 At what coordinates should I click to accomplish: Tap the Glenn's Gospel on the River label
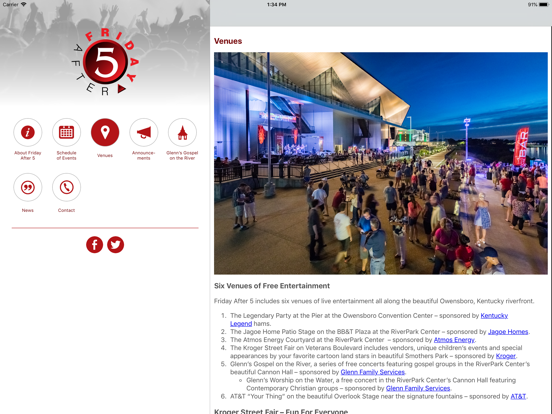pos(182,155)
